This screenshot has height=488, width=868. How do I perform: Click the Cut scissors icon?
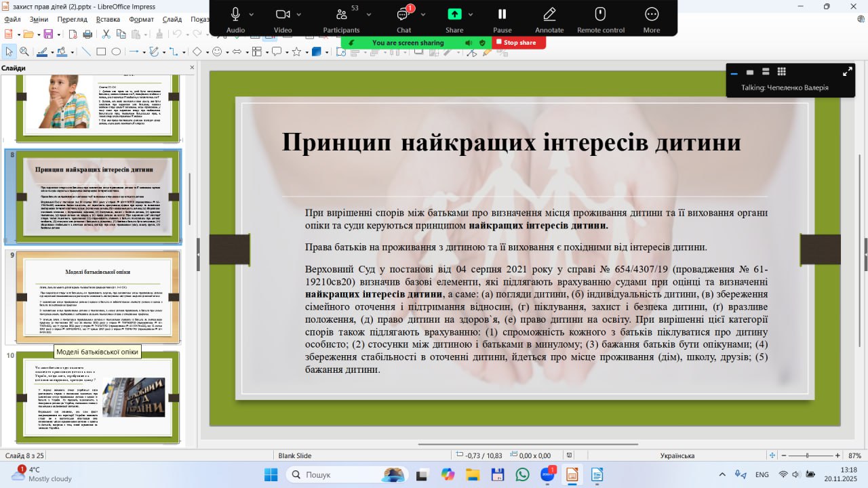[105, 34]
